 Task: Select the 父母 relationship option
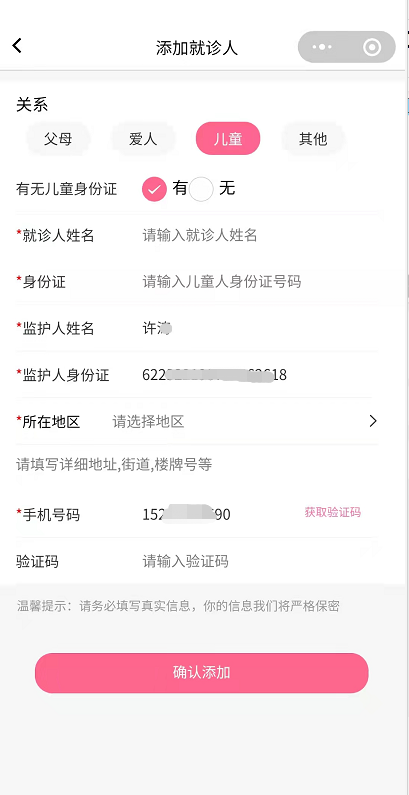pos(58,138)
